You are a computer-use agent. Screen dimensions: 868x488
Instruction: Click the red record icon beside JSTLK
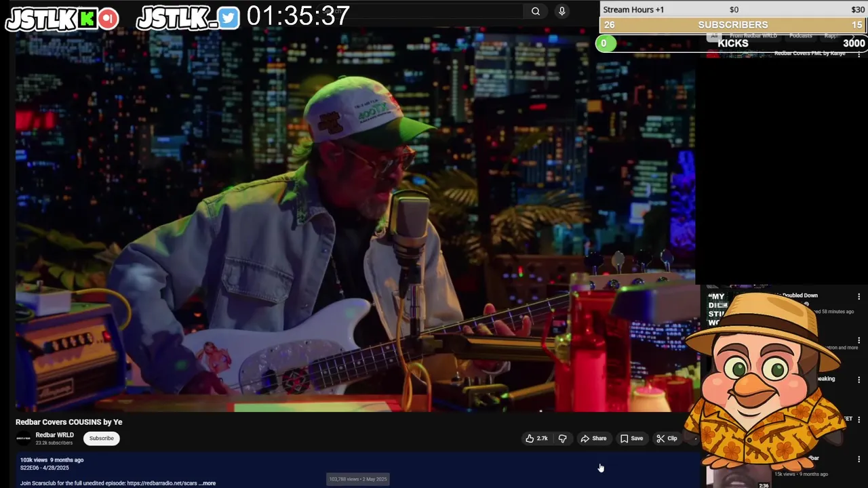(x=108, y=19)
